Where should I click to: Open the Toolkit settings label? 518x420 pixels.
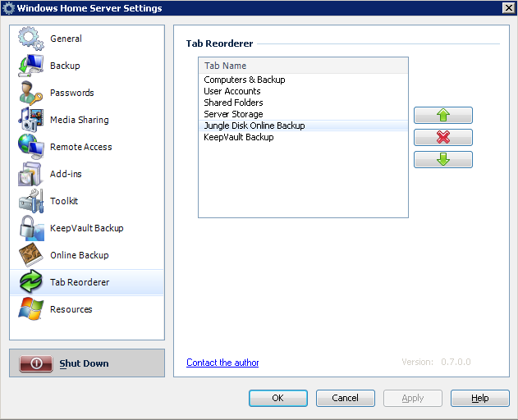(x=64, y=201)
